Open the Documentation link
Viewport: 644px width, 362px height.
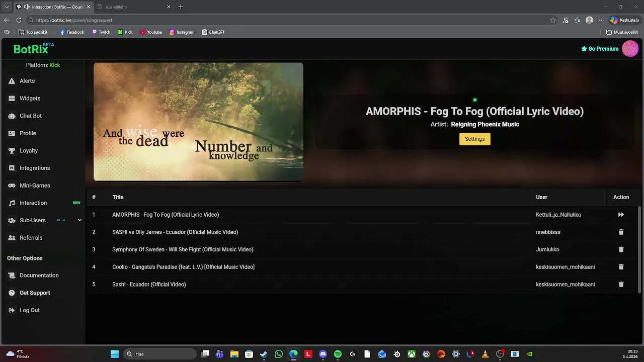[39, 276]
